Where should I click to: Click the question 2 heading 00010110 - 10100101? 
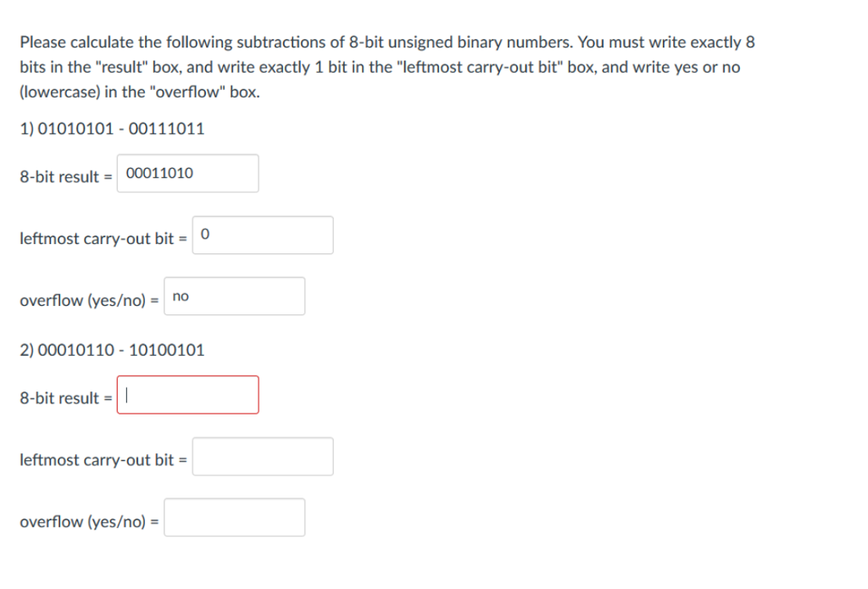click(112, 349)
